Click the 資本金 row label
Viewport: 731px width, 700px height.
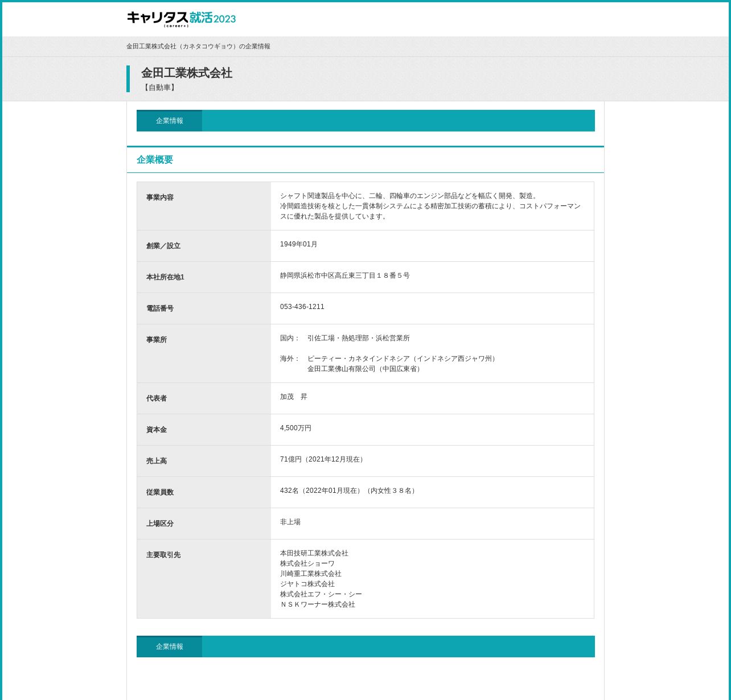[157, 430]
